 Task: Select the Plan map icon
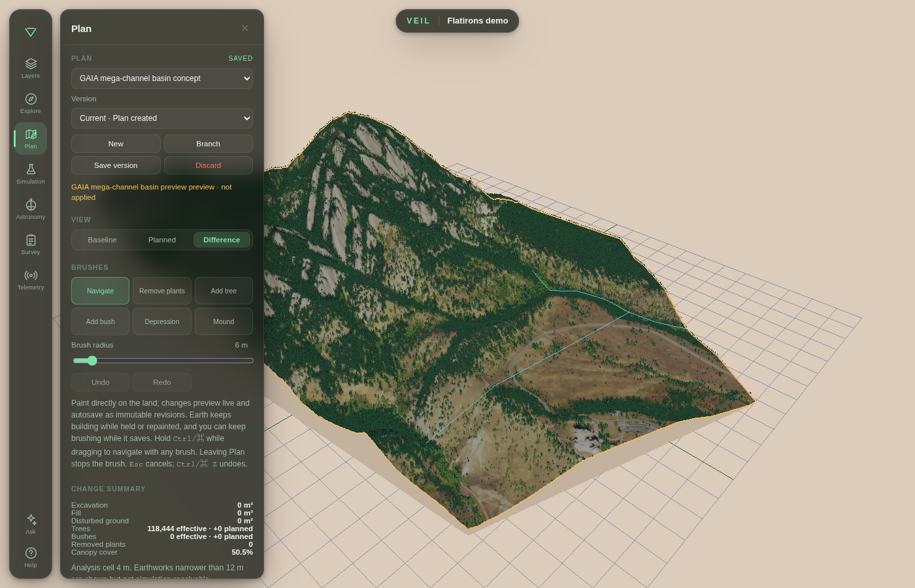point(31,139)
